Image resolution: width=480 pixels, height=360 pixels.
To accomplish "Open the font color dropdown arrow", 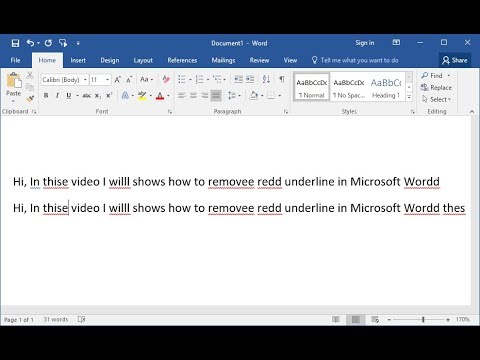I will (x=168, y=96).
